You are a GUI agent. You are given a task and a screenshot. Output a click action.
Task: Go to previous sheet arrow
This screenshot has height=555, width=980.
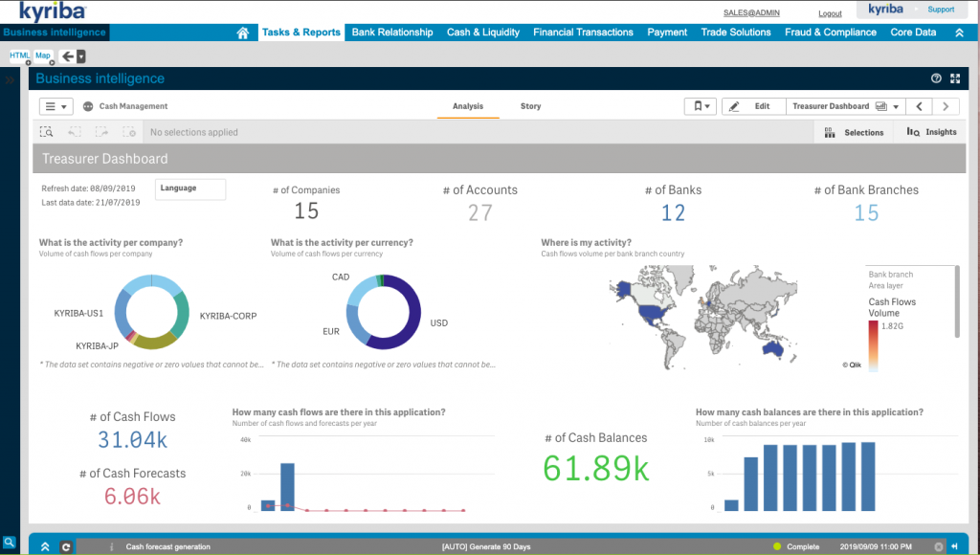coord(920,106)
